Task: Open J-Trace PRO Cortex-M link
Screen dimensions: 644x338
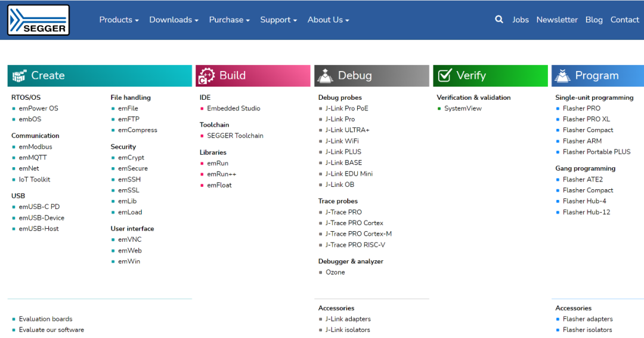Action: (358, 234)
